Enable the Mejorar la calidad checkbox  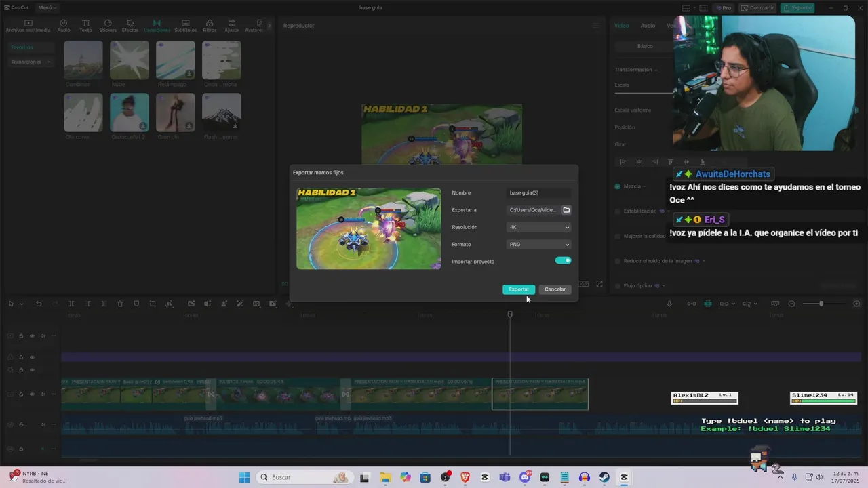tap(618, 237)
